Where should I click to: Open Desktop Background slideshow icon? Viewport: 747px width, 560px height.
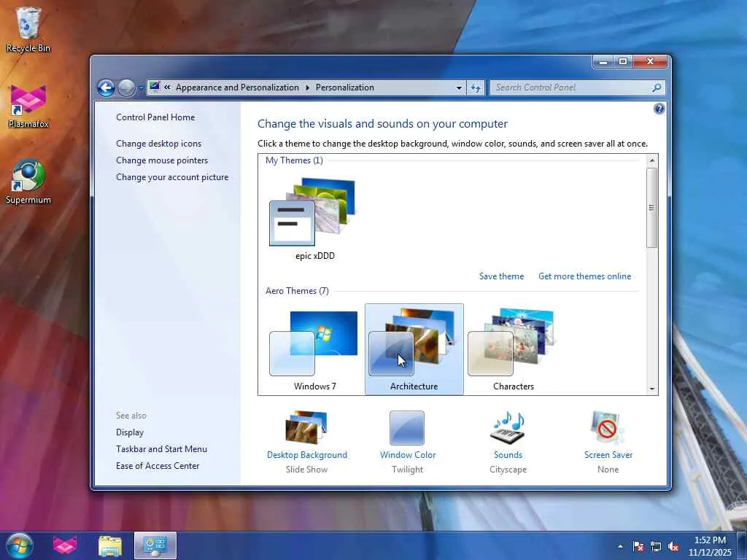[306, 427]
